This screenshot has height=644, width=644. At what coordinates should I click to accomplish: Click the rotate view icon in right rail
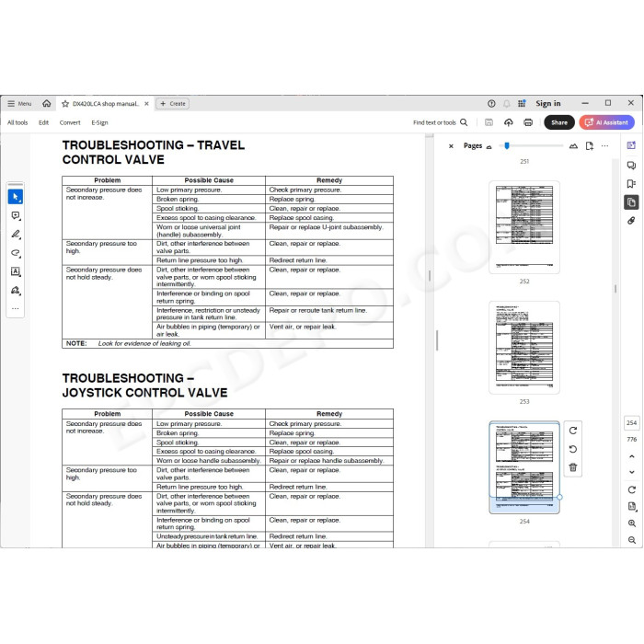632,489
